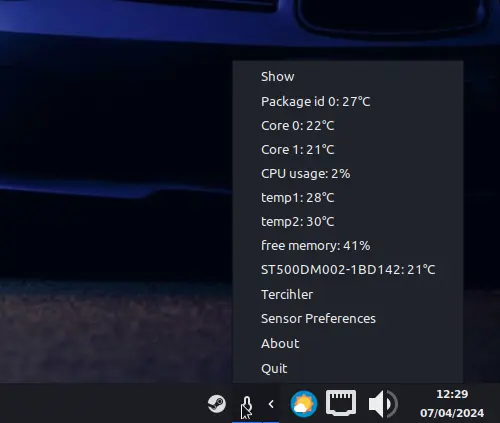500x423 pixels.
Task: Quit the sensor application via menu
Action: (348, 368)
